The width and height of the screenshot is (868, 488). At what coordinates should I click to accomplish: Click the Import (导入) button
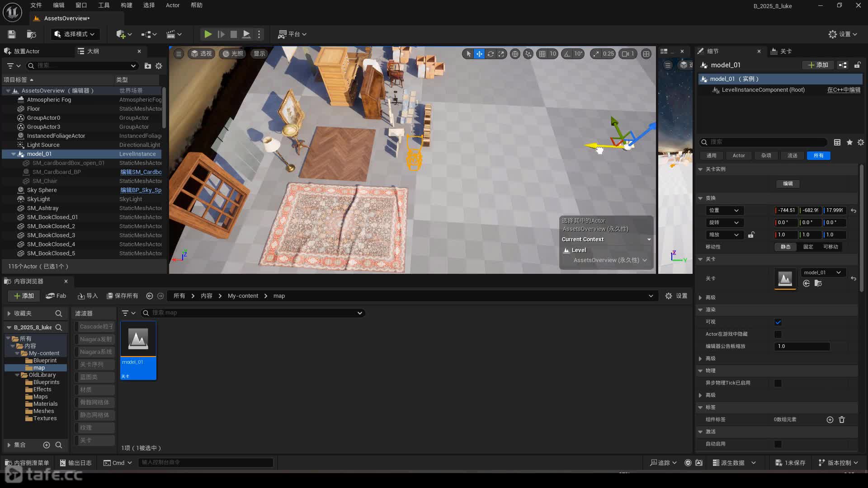(88, 296)
